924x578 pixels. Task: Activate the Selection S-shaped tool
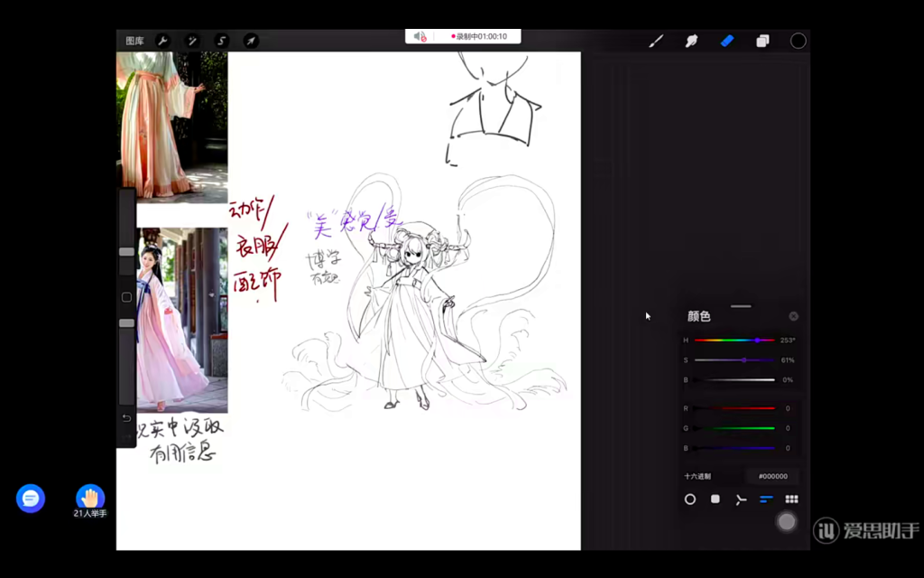pyautogui.click(x=221, y=41)
